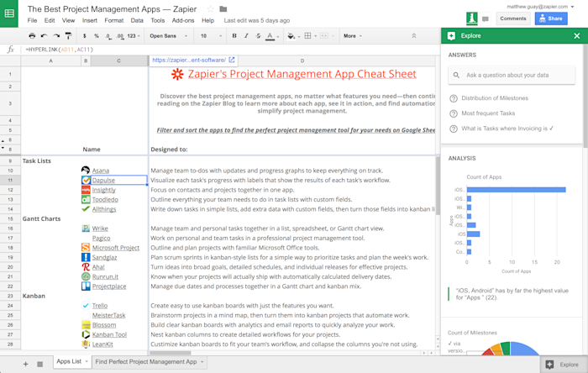Open the File menu
Image resolution: width=588 pixels, height=373 pixels.
coord(32,21)
